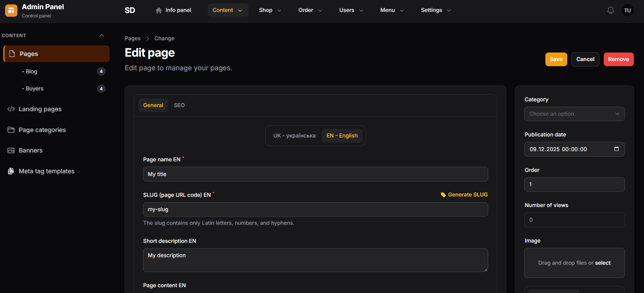This screenshot has width=644, height=293.
Task: Click the select link in Image dropzone
Action: (x=603, y=263)
